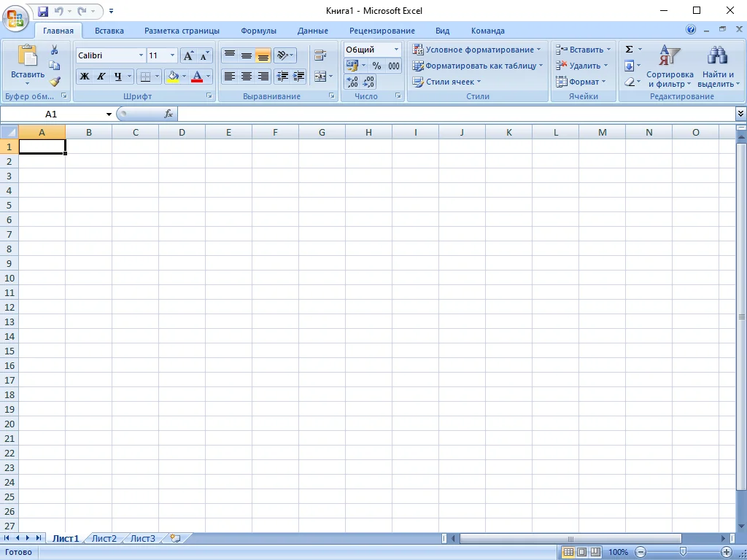Open Стили ячеек dropdown
747x560 pixels.
pyautogui.click(x=447, y=82)
